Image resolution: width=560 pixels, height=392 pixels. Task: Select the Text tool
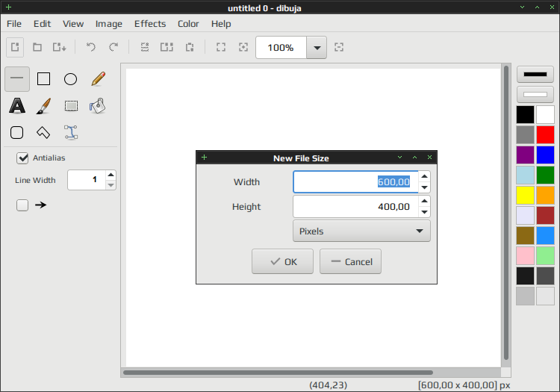(x=17, y=106)
